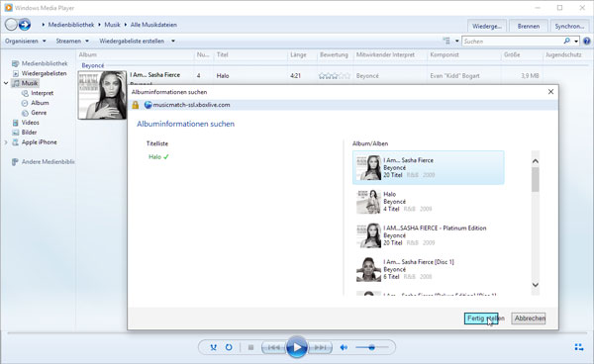Open the Wiedergabeliste erstellen dropdown arrow
This screenshot has height=364, width=594.
[173, 41]
